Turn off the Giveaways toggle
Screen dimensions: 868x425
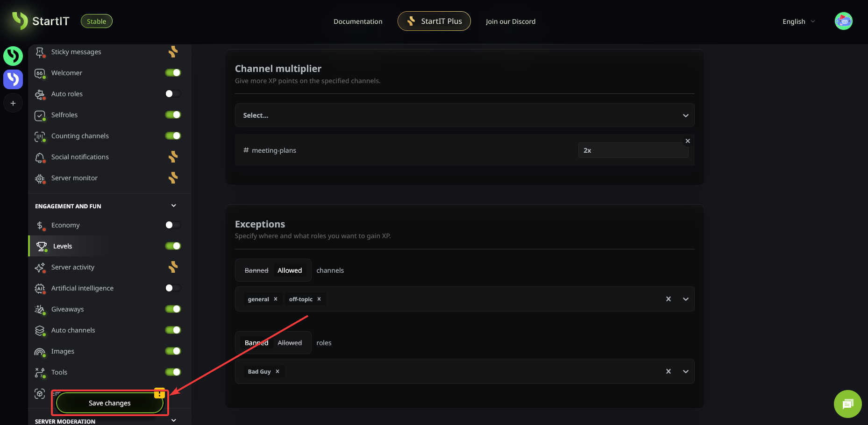click(x=173, y=309)
